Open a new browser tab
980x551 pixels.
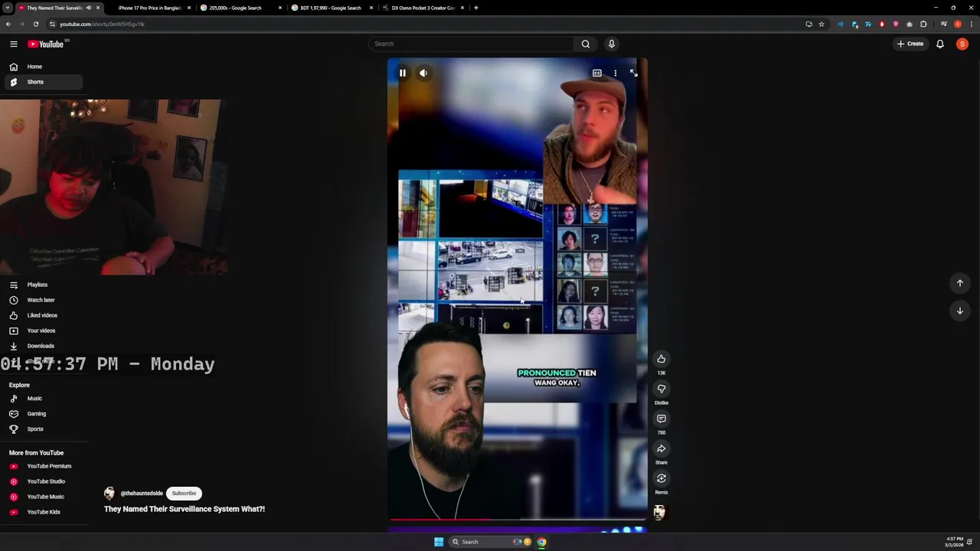pos(476,8)
